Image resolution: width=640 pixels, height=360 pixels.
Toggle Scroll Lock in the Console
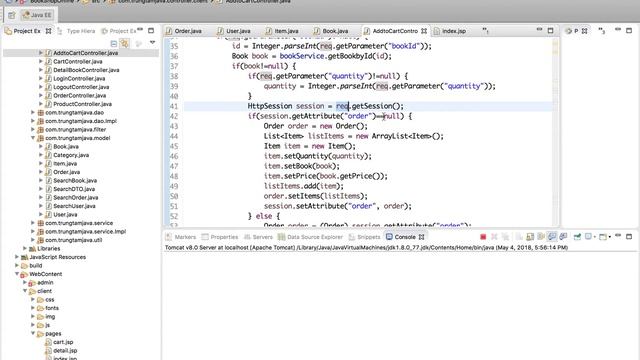(530, 237)
